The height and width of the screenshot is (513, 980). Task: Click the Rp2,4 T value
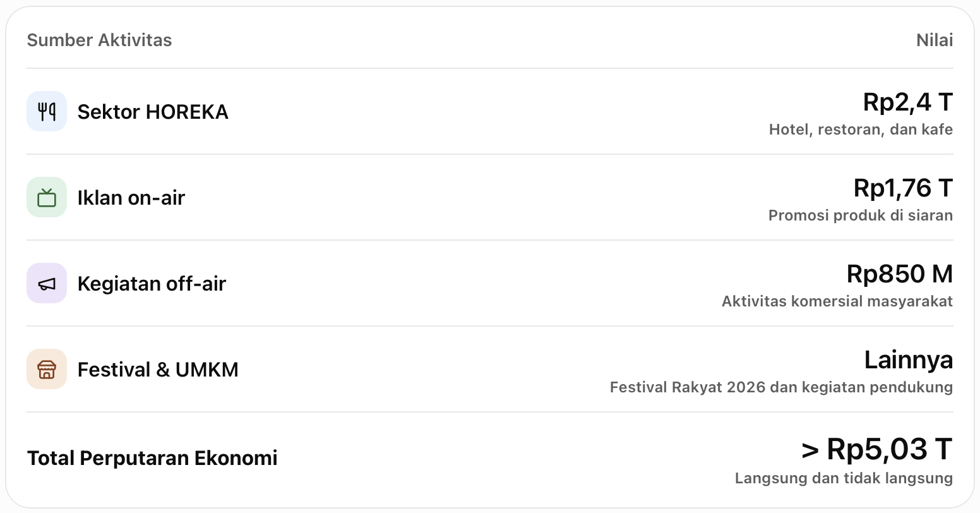[x=908, y=102]
